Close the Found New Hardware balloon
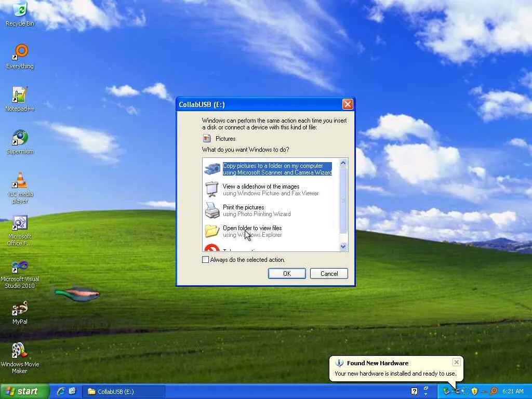The width and height of the screenshot is (532, 399). (x=456, y=362)
